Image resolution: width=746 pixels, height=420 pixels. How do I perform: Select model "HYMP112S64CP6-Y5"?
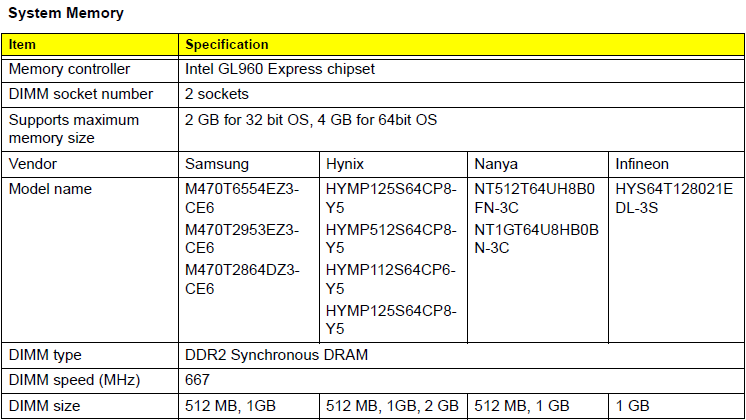point(391,279)
